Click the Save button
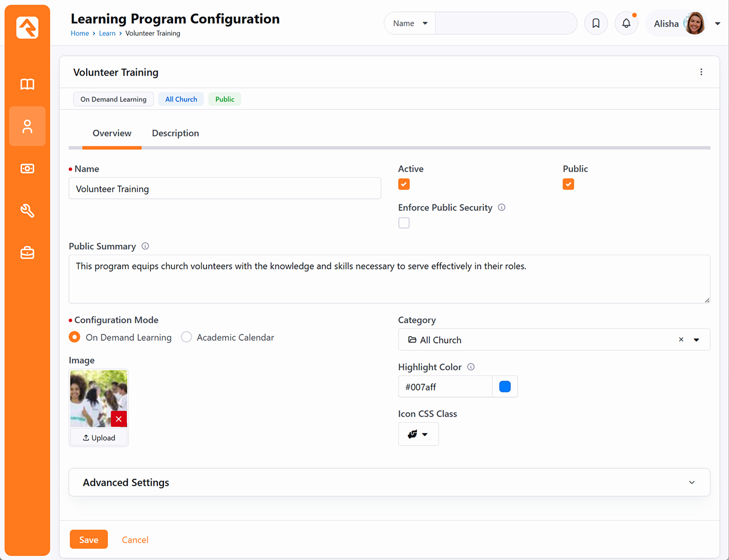 pyautogui.click(x=89, y=539)
